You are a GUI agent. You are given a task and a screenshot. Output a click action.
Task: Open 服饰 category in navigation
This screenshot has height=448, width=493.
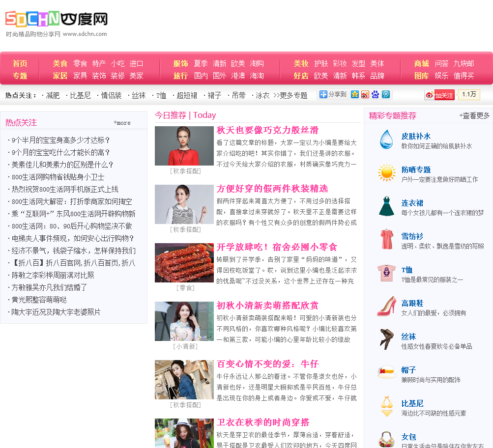180,63
